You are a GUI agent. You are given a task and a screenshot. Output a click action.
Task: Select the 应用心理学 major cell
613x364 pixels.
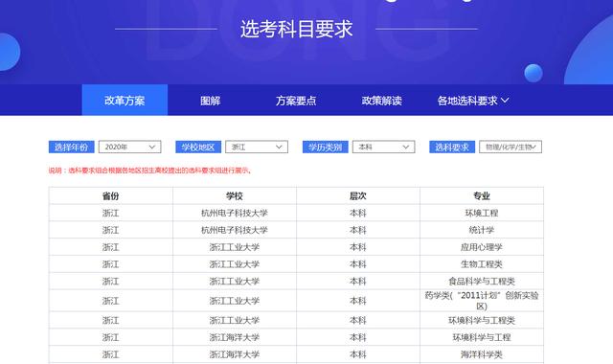click(482, 247)
